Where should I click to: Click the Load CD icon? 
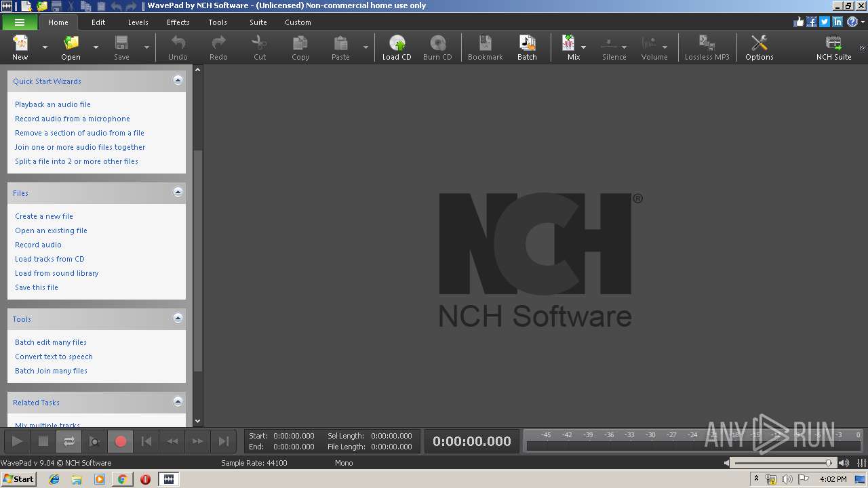[397, 47]
